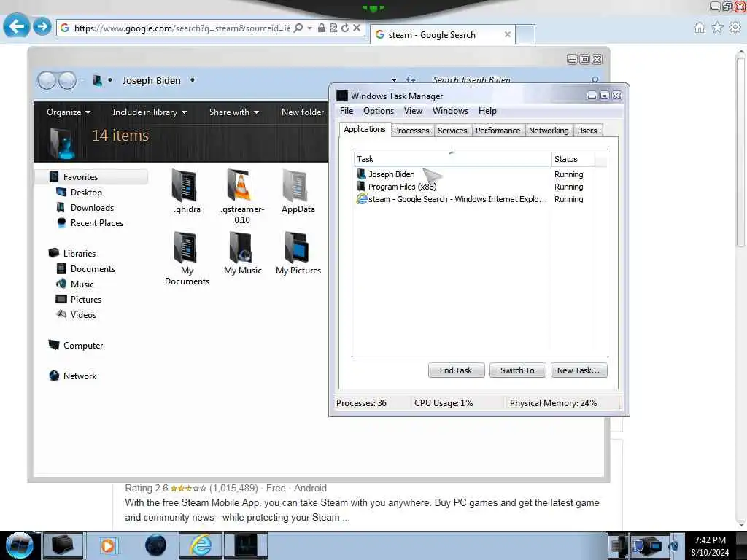
Task: Open the .ghidra folder
Action: (186, 192)
